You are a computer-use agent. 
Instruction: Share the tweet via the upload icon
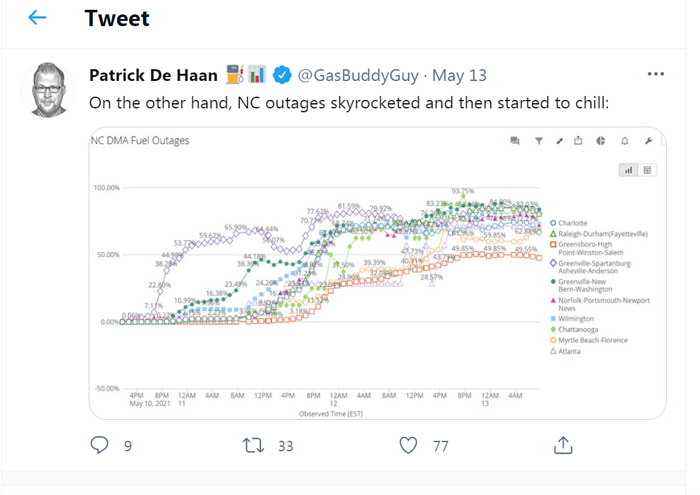563,445
